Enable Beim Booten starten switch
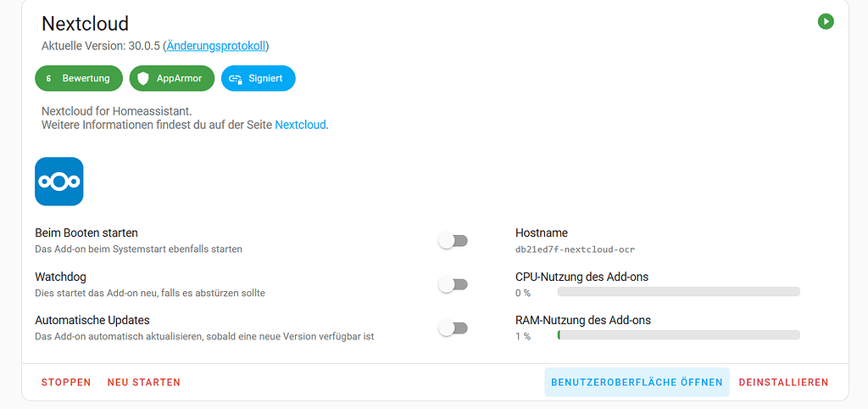This screenshot has width=868, height=409. (453, 241)
